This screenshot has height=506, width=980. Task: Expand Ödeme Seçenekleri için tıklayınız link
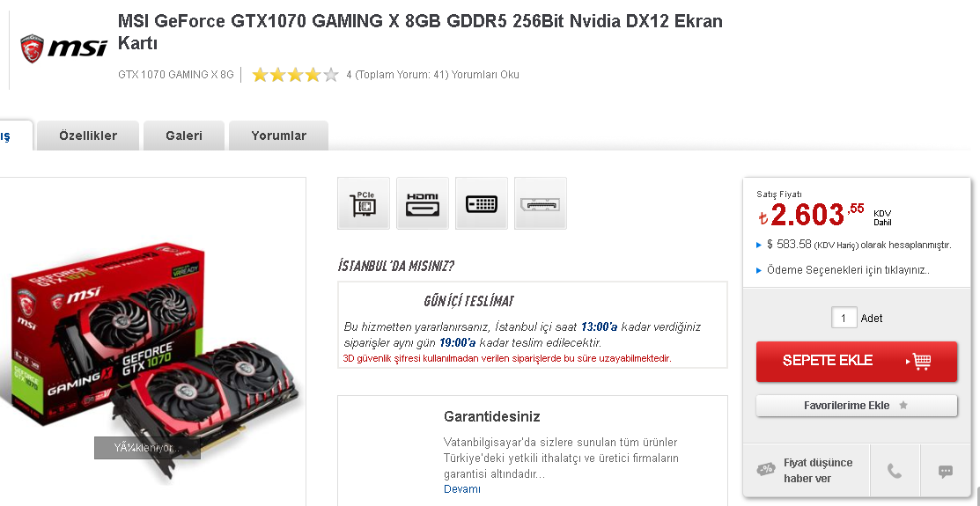[x=848, y=270]
